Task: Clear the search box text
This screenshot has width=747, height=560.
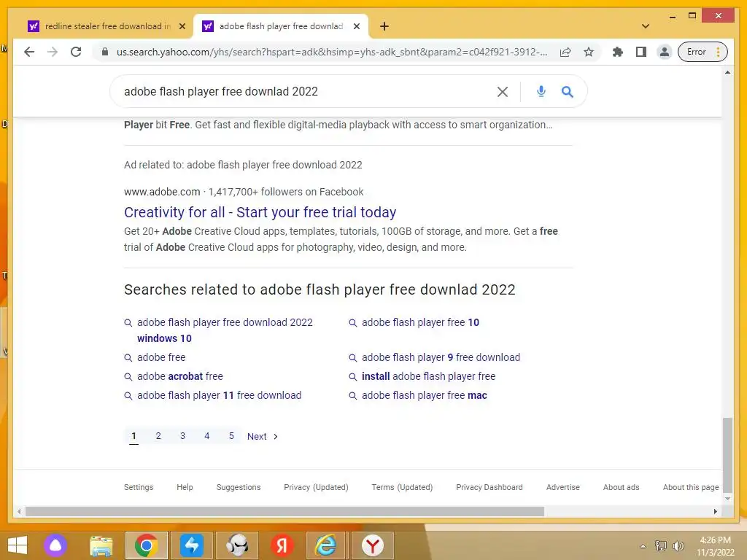Action: click(x=502, y=91)
